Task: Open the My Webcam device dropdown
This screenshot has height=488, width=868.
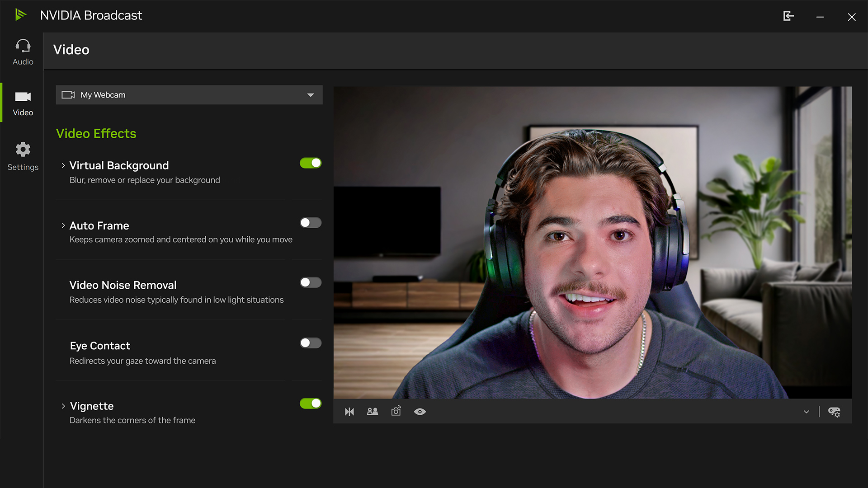Action: [x=189, y=95]
